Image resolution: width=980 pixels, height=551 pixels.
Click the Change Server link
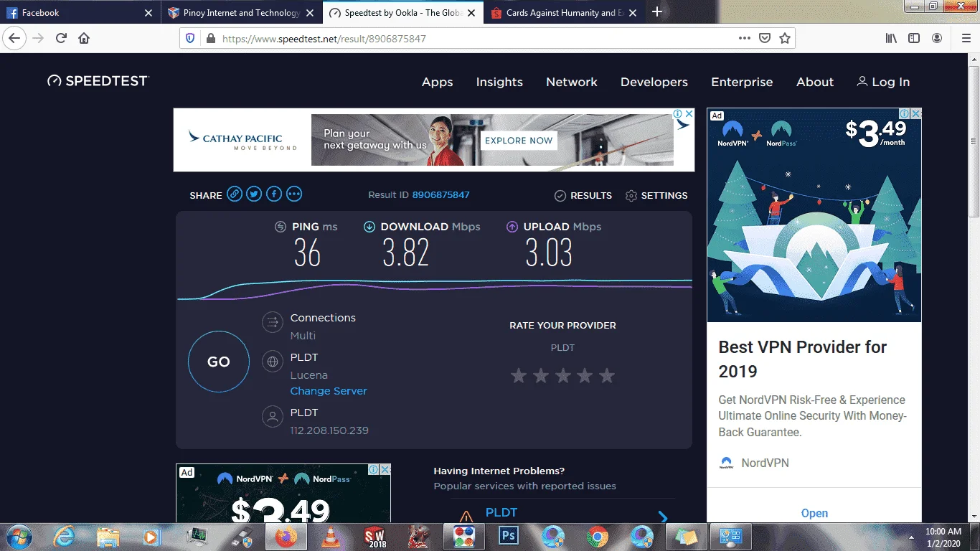(329, 391)
